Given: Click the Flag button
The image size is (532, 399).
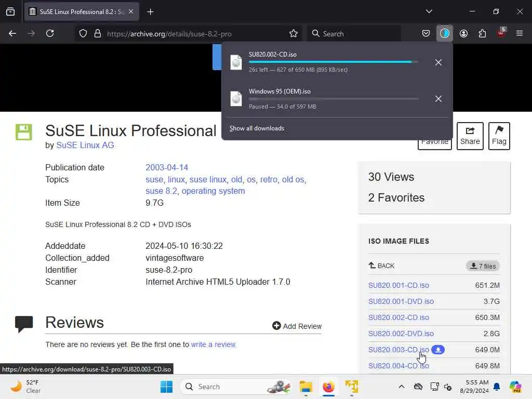Looking at the screenshot, I should pyautogui.click(x=499, y=136).
